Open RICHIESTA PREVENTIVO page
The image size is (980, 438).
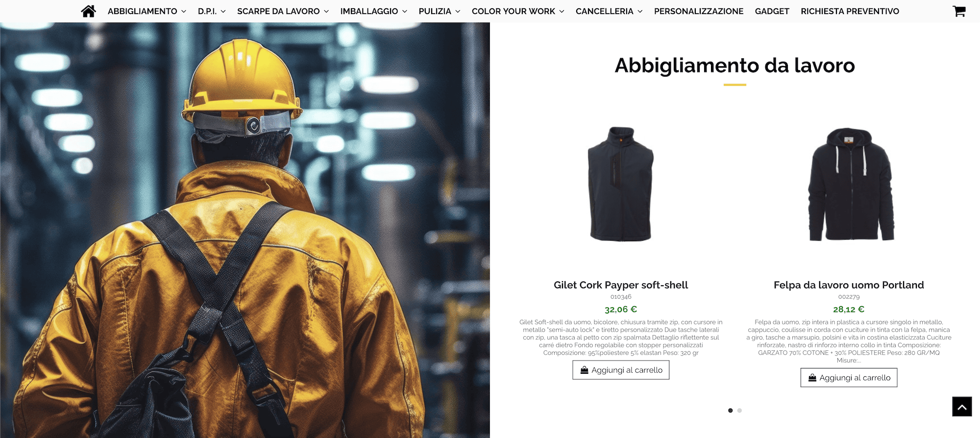point(850,11)
